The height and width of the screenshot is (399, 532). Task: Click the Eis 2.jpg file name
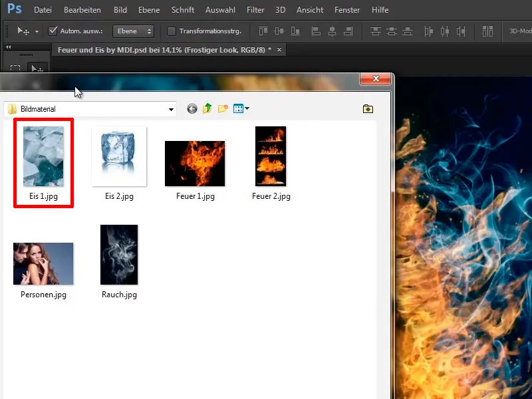click(x=119, y=196)
